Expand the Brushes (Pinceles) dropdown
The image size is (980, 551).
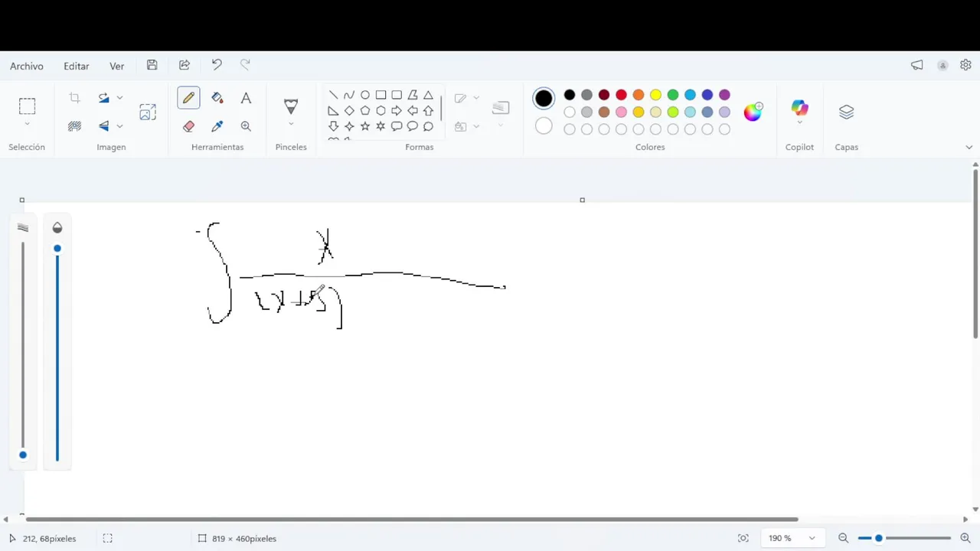pyautogui.click(x=291, y=124)
